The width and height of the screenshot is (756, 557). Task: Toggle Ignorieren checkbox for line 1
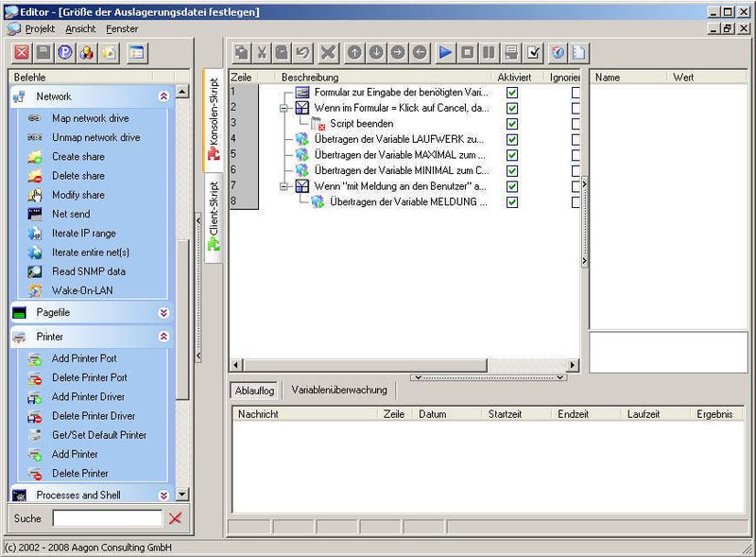(x=576, y=92)
